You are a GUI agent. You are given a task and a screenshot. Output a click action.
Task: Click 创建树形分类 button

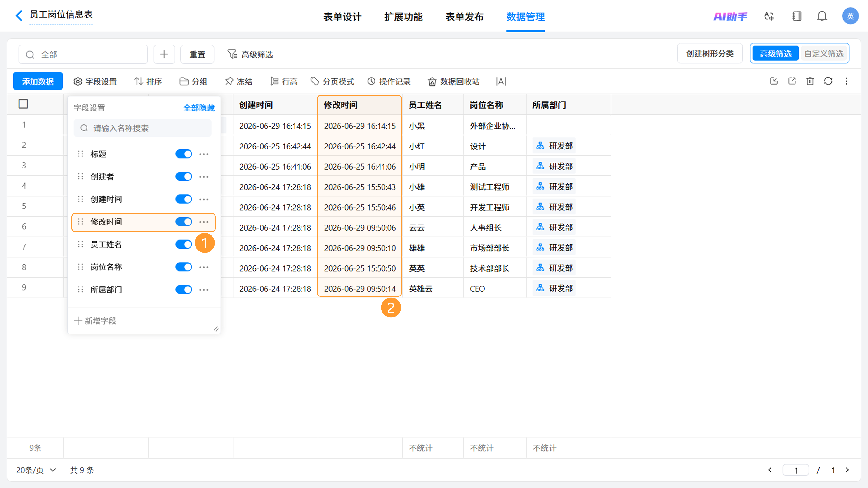pos(710,54)
